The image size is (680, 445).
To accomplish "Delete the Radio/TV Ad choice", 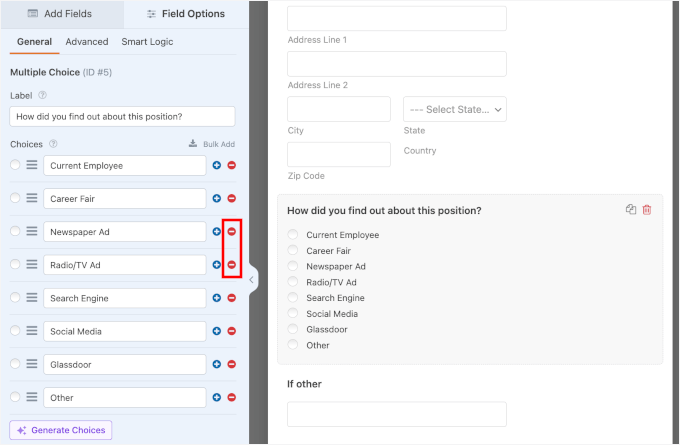I will click(232, 265).
